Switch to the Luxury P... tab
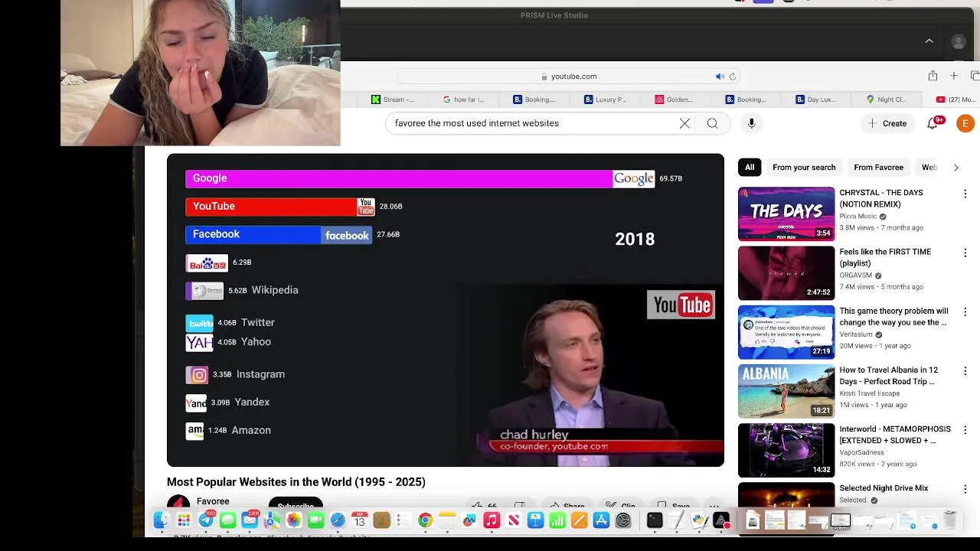 coord(606,99)
